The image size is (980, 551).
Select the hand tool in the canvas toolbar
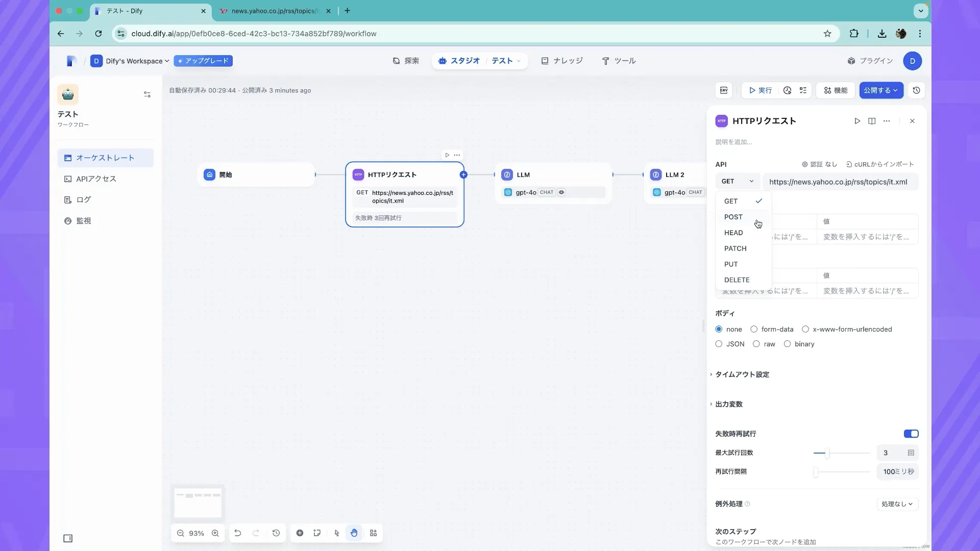(x=354, y=533)
